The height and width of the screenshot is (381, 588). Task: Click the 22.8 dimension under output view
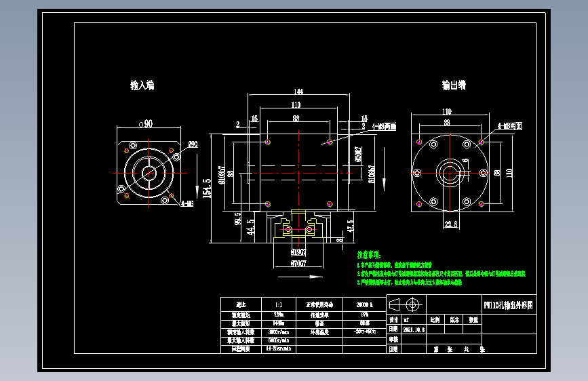[x=451, y=224]
